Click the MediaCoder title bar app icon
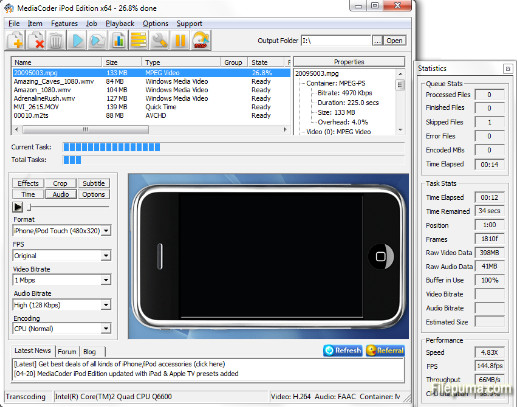The height and width of the screenshot is (407, 517). pyautogui.click(x=9, y=8)
